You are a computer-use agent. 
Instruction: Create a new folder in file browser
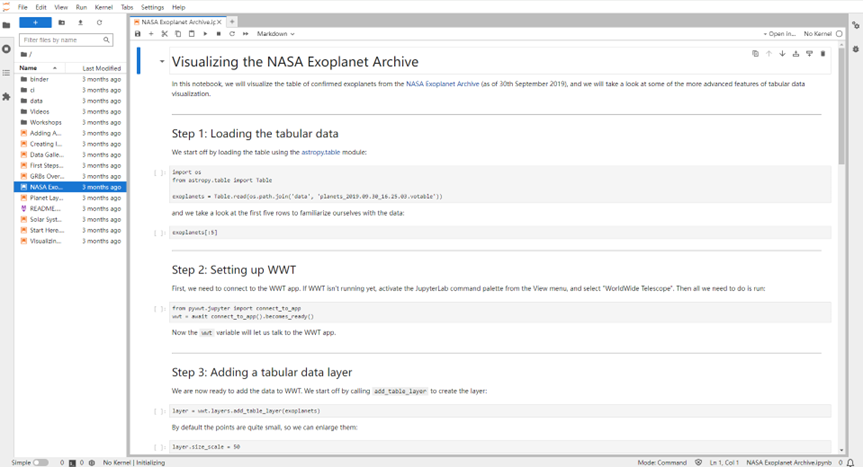pyautogui.click(x=62, y=23)
